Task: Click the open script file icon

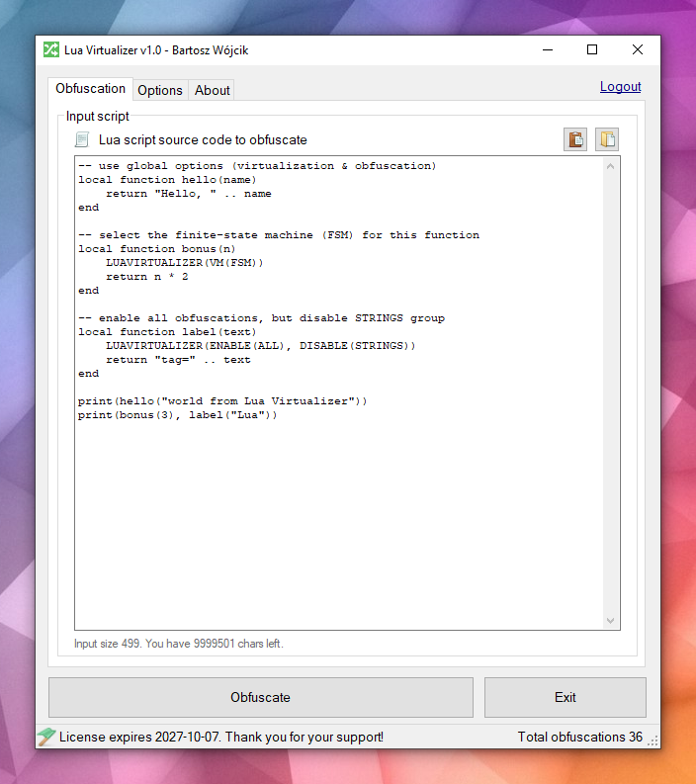Action: tap(607, 139)
